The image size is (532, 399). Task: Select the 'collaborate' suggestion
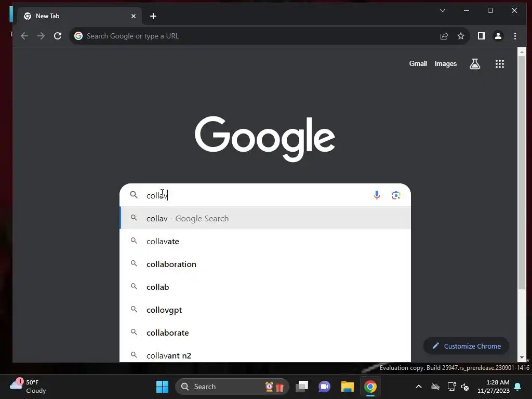pyautogui.click(x=265, y=333)
